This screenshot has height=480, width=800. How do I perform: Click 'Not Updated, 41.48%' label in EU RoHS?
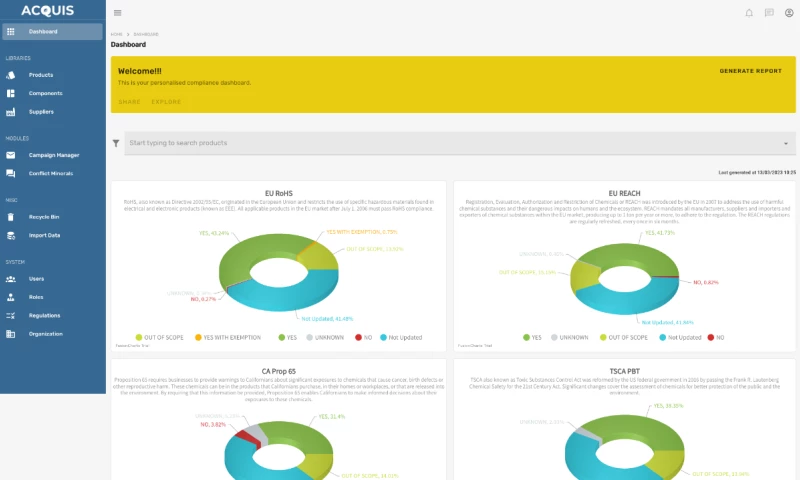[x=327, y=319]
